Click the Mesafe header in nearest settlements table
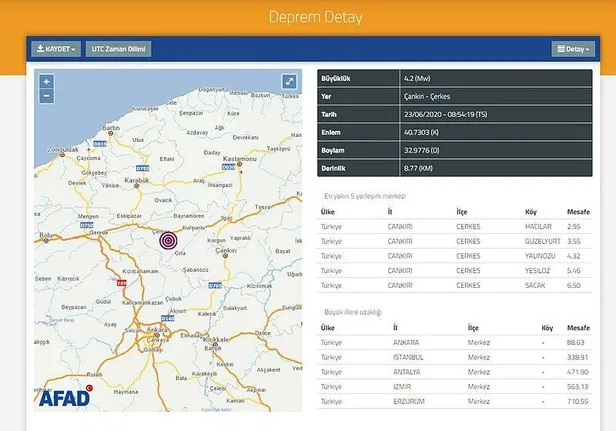 tap(578, 212)
